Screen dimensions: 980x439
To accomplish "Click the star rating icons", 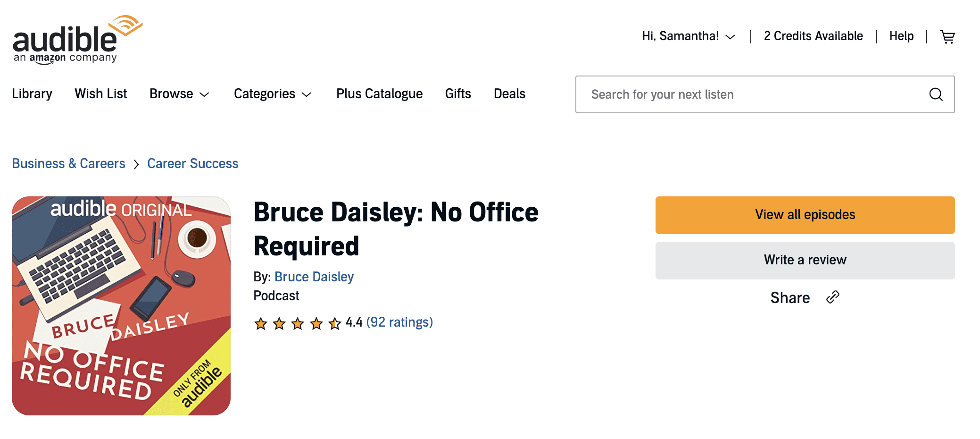I will [297, 323].
